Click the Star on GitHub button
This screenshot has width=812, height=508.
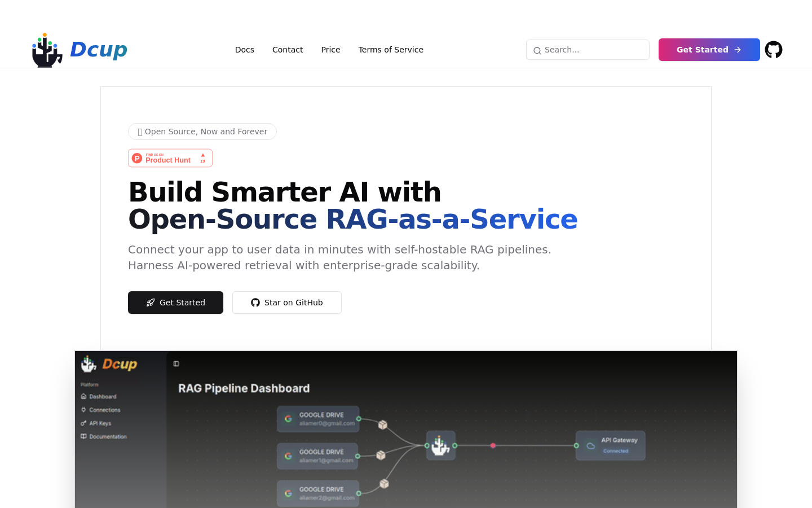coord(287,303)
